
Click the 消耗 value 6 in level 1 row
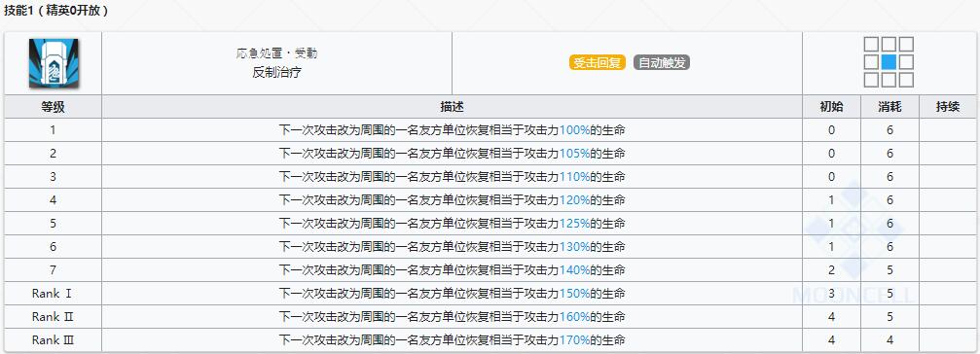[x=889, y=130]
